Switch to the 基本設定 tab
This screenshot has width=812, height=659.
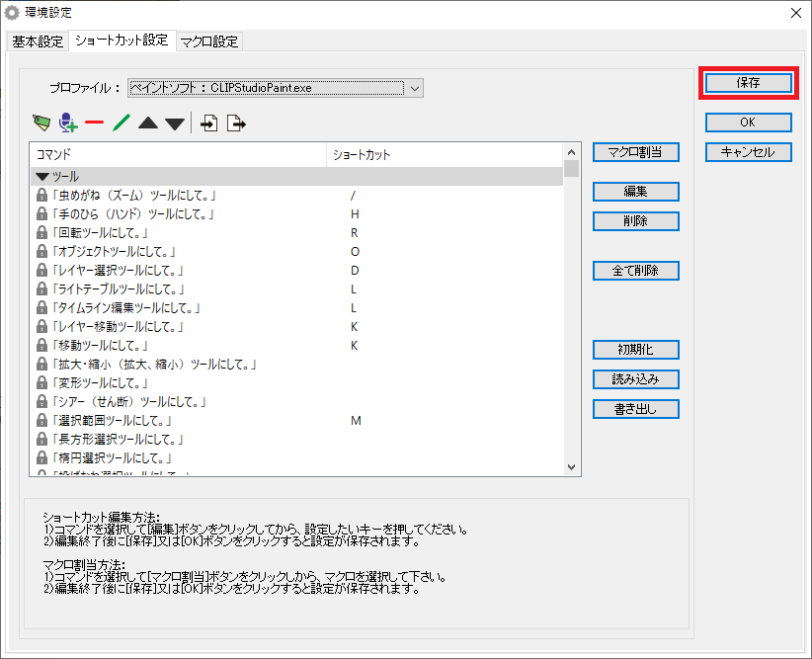38,41
